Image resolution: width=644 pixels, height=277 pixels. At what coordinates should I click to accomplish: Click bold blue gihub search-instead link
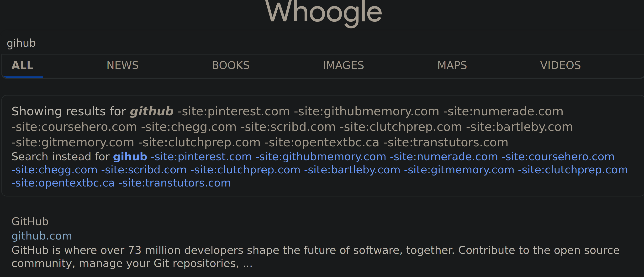(x=130, y=157)
